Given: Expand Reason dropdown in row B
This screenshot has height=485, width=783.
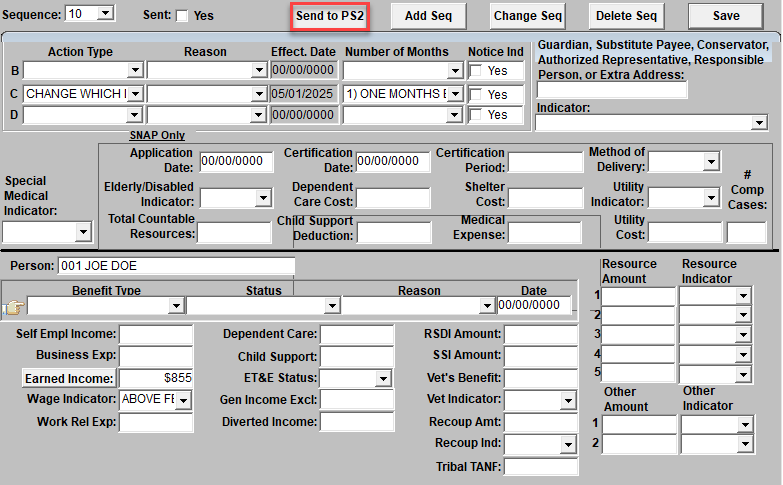Looking at the screenshot, I should tap(259, 70).
